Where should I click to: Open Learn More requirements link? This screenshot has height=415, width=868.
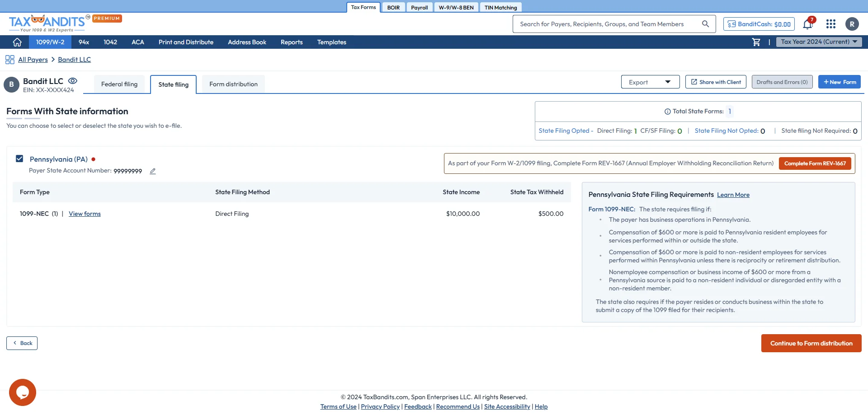(733, 195)
